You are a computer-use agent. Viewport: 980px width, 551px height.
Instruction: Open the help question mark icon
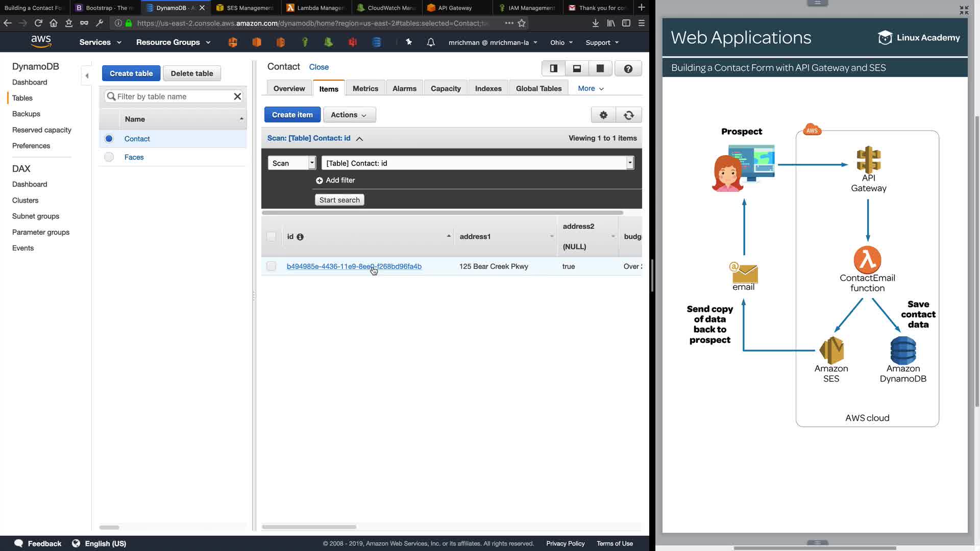pyautogui.click(x=628, y=68)
